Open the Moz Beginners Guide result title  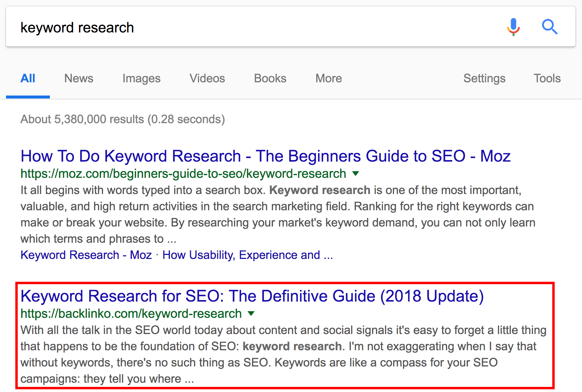(265, 156)
